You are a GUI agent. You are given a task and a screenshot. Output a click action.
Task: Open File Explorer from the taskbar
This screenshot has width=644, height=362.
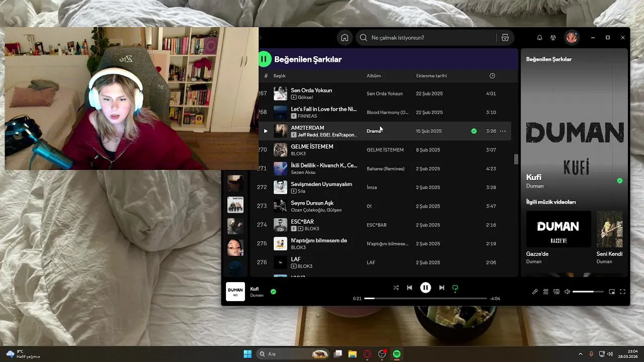(x=352, y=354)
